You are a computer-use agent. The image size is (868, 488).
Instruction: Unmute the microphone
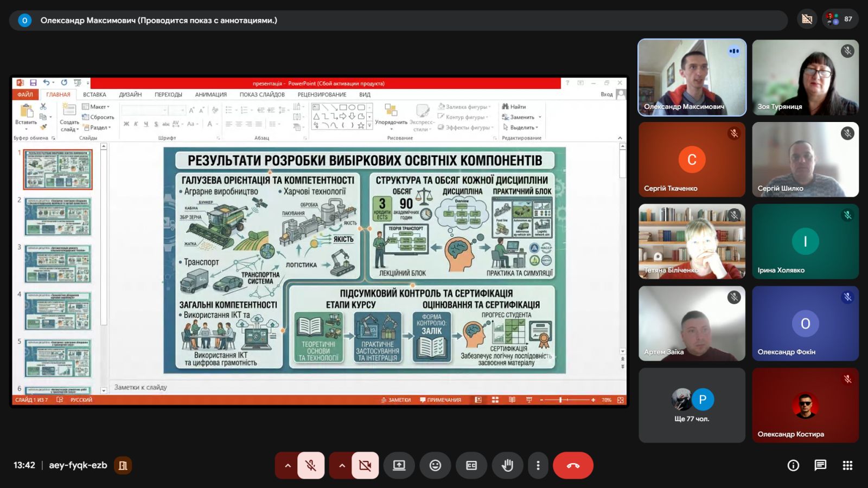[311, 465]
